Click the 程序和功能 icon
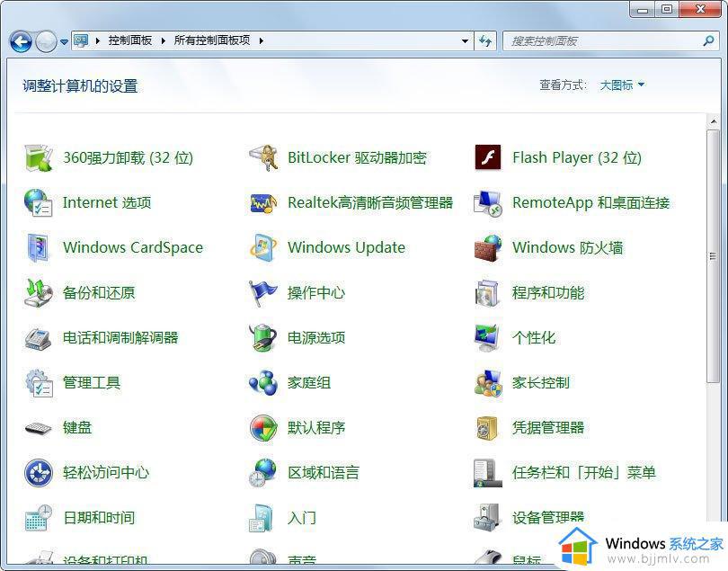This screenshot has height=571, width=728. (x=487, y=293)
